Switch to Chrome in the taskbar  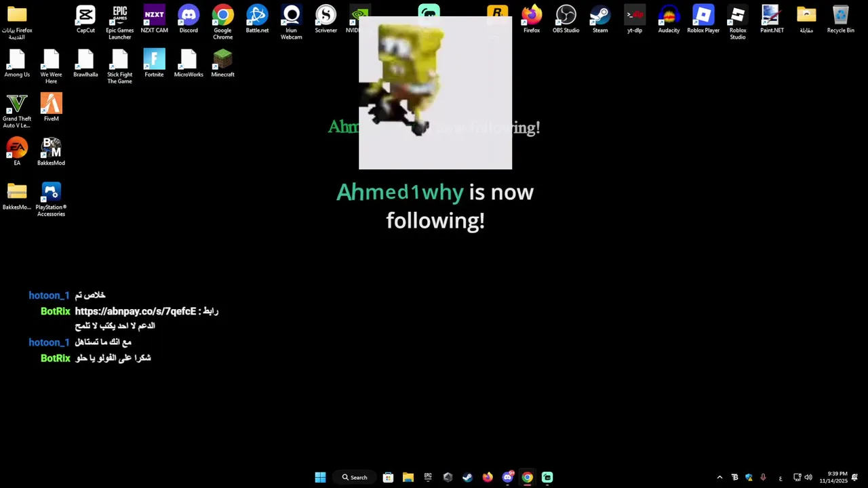click(527, 477)
